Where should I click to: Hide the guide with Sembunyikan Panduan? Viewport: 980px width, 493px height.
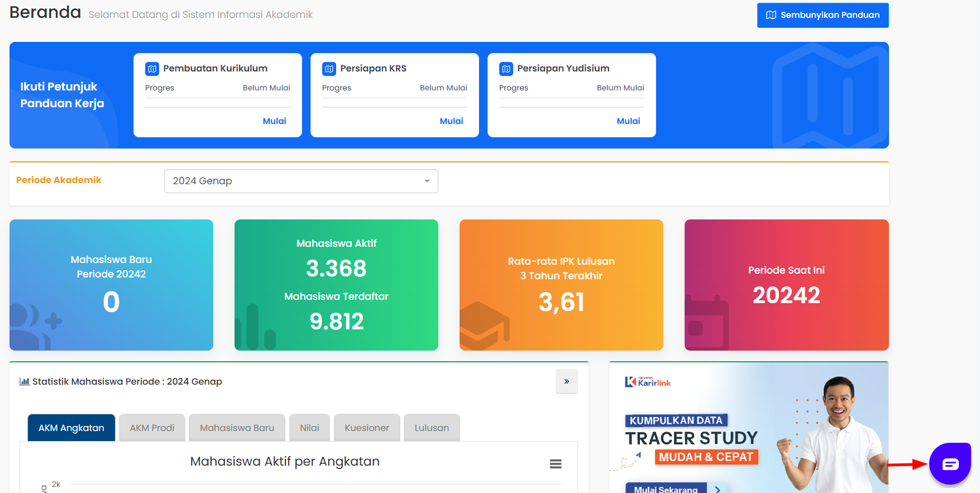tap(823, 15)
